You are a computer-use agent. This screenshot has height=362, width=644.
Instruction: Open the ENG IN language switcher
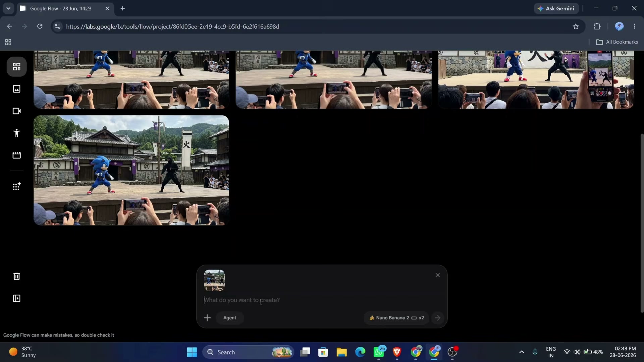551,352
